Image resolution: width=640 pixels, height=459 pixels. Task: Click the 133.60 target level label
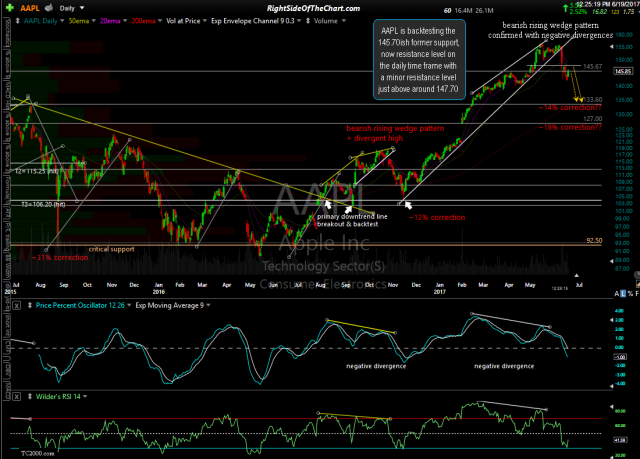click(x=593, y=100)
